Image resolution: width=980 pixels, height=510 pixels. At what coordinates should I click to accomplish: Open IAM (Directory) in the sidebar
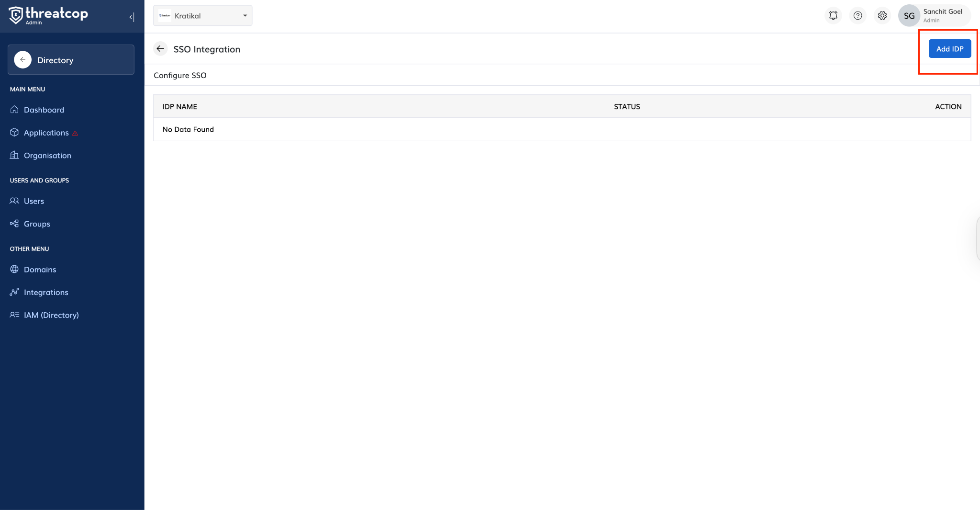coord(51,315)
